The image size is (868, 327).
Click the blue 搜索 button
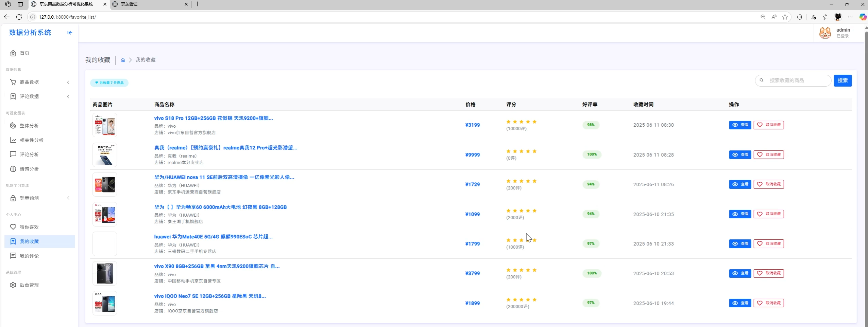pyautogui.click(x=843, y=80)
